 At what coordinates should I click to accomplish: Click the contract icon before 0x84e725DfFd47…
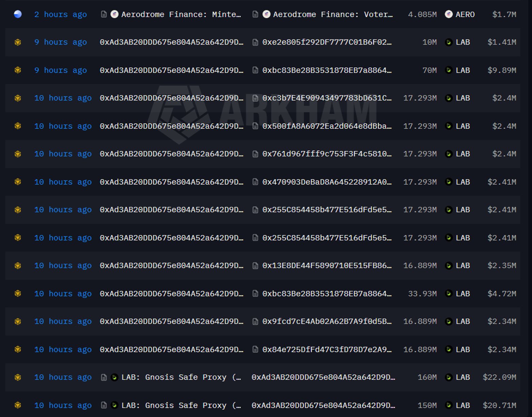point(255,349)
